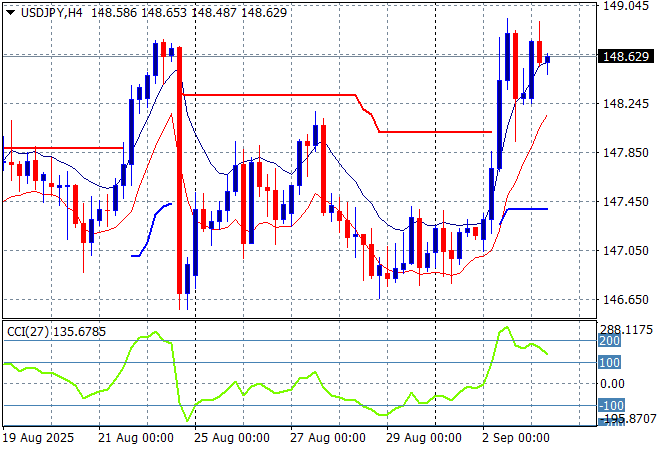Image resolution: width=660 pixels, height=450 pixels.
Task: Click the 149.045 price axis label
Action: pyautogui.click(x=628, y=6)
